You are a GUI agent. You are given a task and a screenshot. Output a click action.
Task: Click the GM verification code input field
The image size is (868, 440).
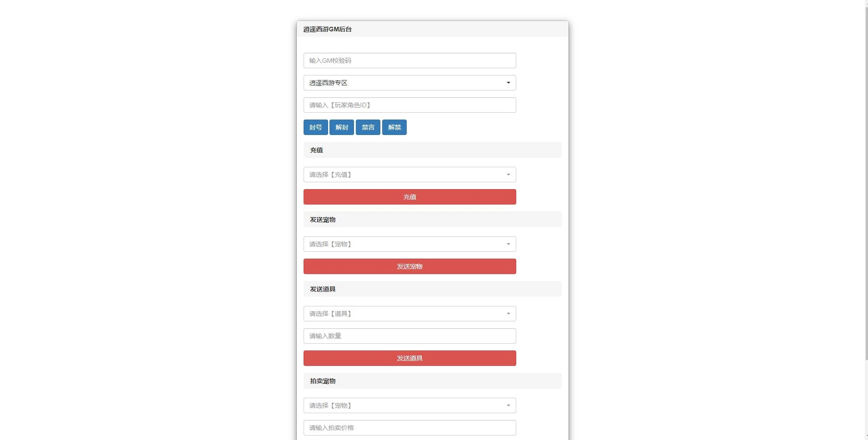409,60
